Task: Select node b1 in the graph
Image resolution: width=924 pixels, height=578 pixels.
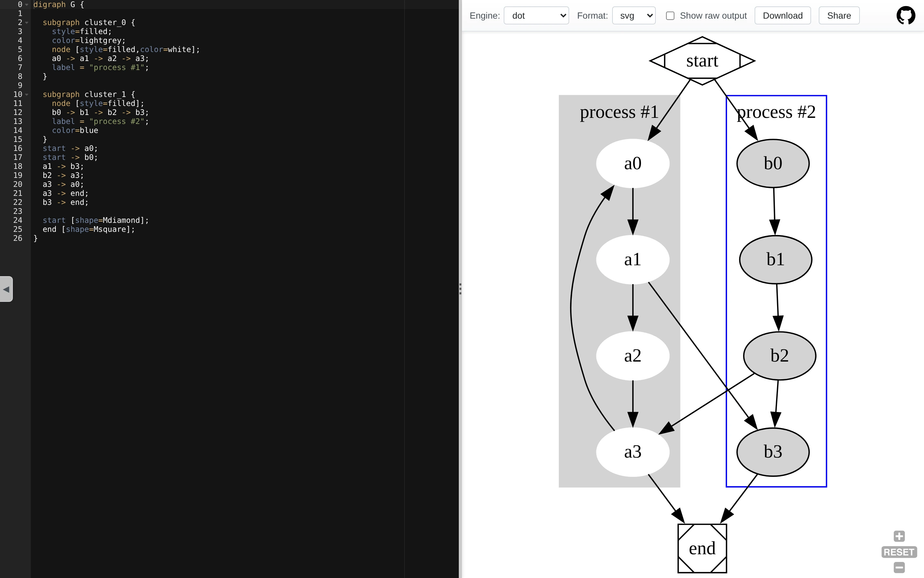Action: click(775, 259)
